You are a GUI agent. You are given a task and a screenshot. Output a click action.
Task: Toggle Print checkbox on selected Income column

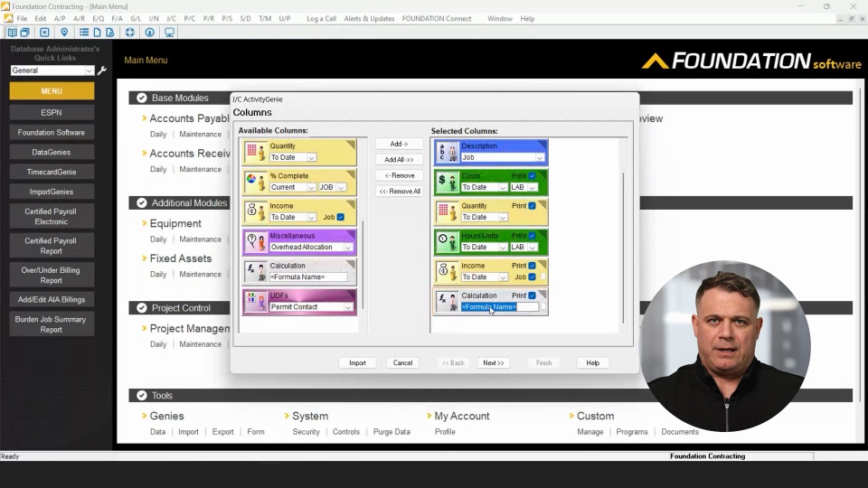pos(532,266)
